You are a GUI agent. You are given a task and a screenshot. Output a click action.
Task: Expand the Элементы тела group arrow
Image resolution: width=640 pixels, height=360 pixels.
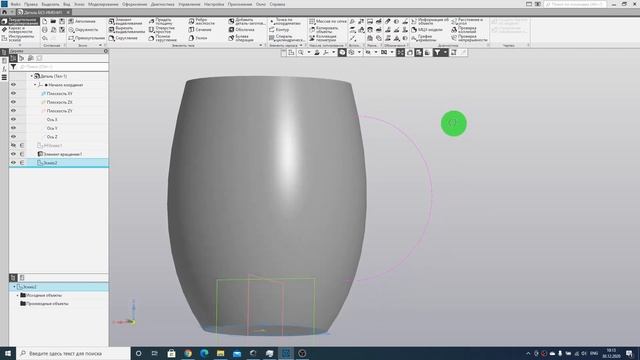[x=261, y=45]
